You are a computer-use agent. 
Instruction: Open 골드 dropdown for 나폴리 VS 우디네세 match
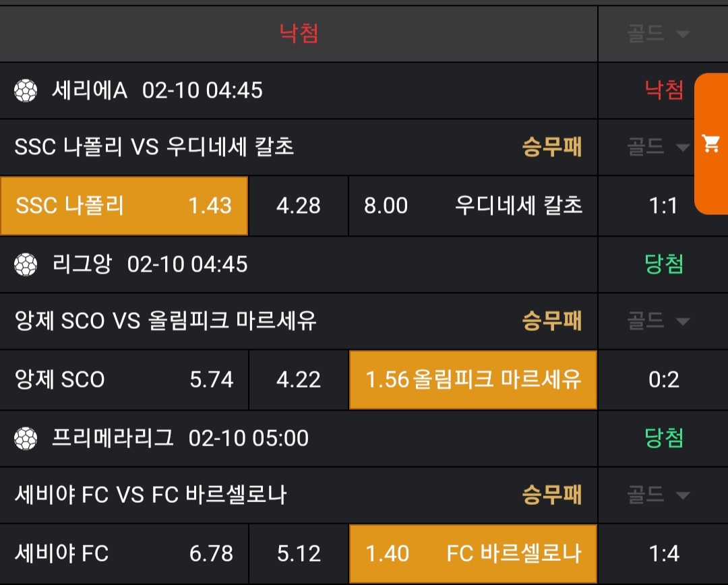pos(659,147)
